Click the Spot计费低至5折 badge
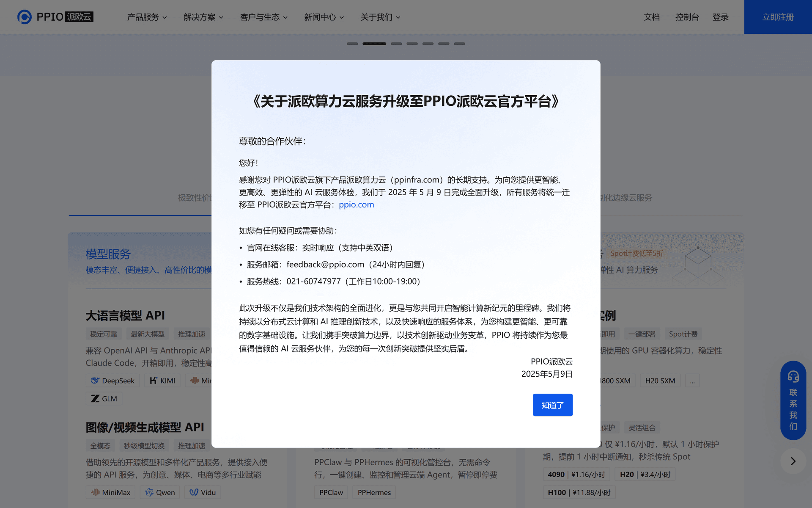812x508 pixels. click(636, 253)
